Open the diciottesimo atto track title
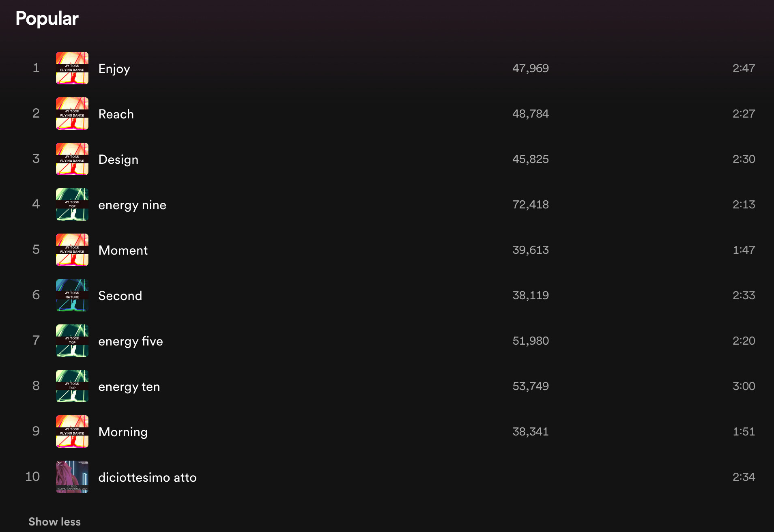 [147, 477]
